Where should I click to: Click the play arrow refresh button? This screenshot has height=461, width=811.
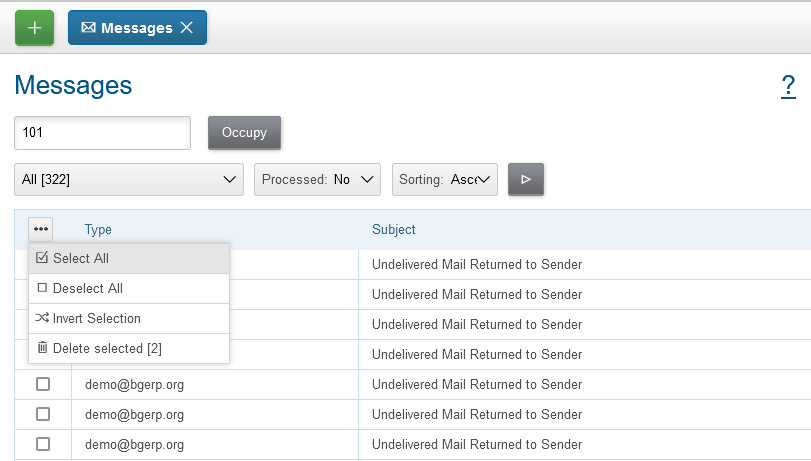coord(525,179)
